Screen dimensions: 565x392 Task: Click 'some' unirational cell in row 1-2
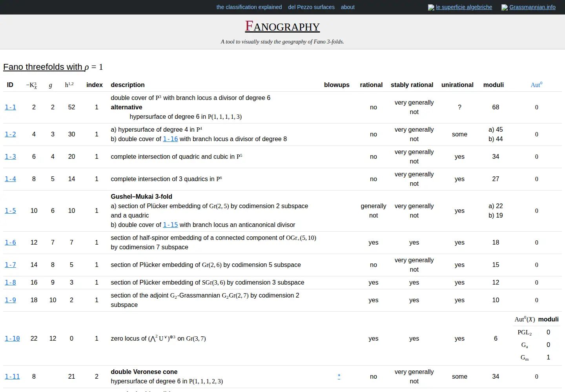[x=459, y=134]
